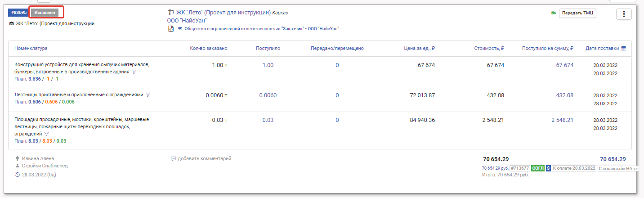Click the calendar icon beside Дата поставки
Screen dimensions: 644x198
[x=623, y=48]
